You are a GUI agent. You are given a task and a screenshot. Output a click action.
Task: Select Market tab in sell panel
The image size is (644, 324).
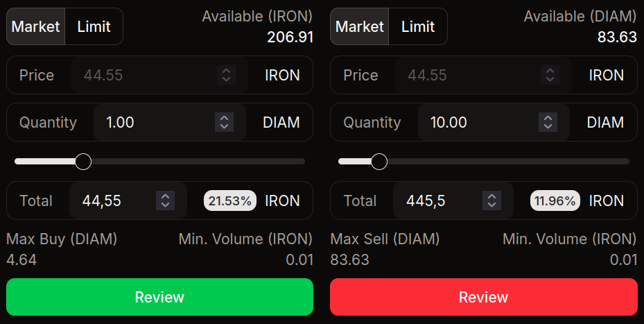coord(360,26)
